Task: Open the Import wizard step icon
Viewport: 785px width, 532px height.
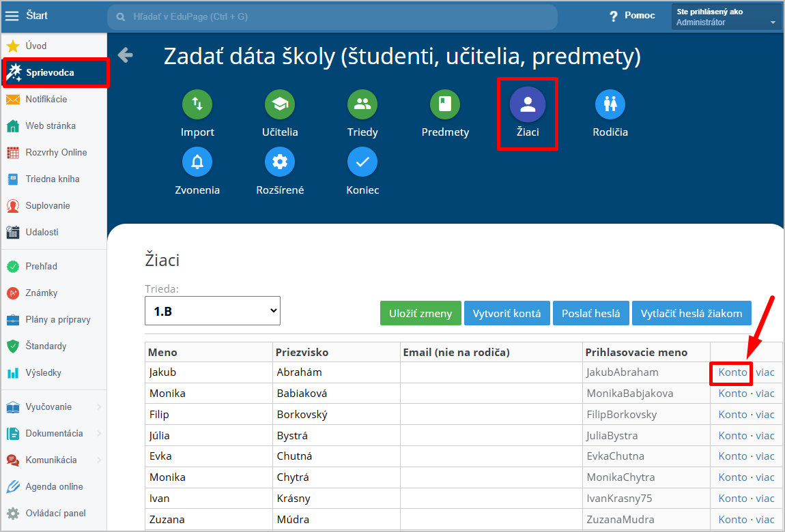Action: point(197,104)
